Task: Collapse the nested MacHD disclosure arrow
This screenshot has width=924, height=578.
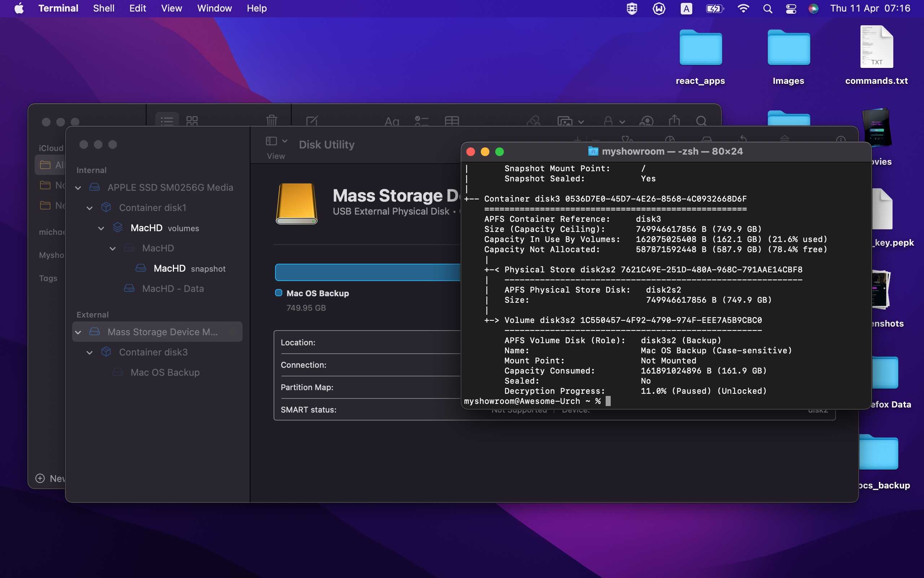Action: 112,249
